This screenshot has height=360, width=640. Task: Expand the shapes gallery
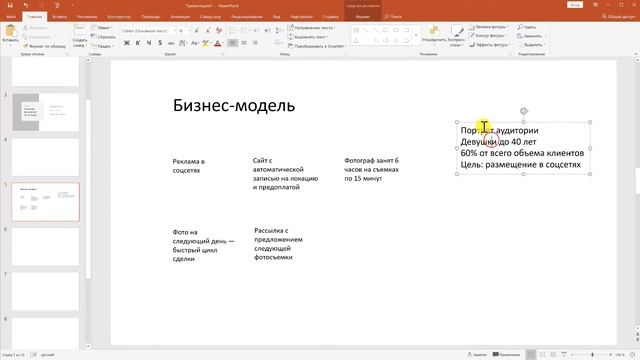pos(416,36)
